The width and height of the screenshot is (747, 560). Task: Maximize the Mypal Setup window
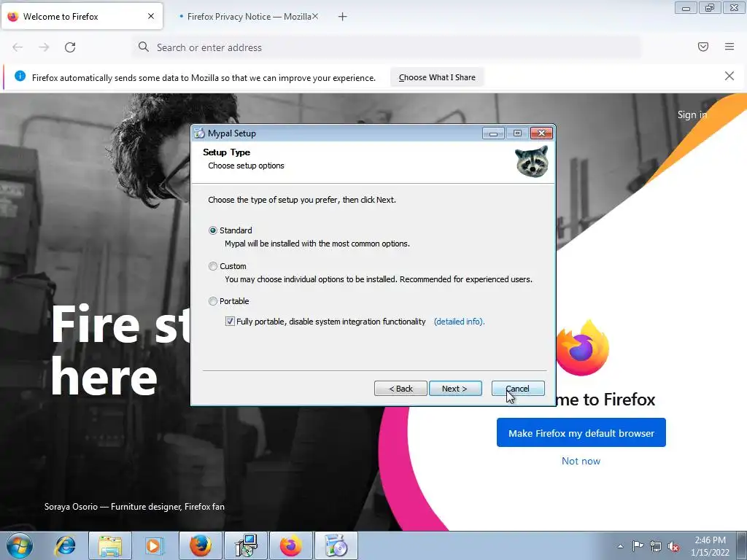point(517,133)
